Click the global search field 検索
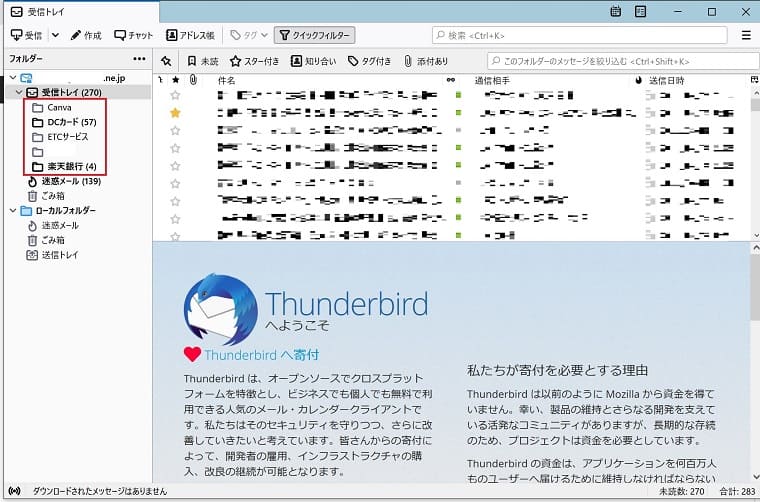This screenshot has height=502, width=760. [x=580, y=35]
